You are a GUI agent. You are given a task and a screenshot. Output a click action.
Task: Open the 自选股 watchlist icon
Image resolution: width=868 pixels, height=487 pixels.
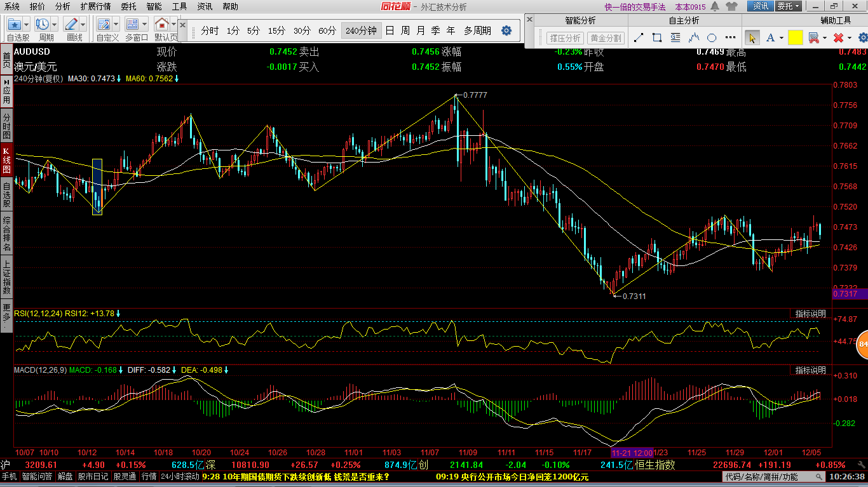pos(15,25)
